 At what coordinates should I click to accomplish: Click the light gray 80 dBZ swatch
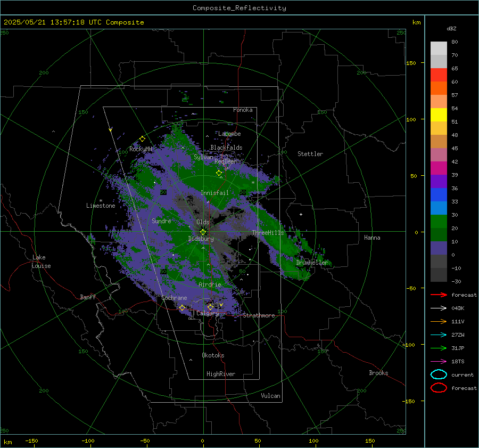[x=439, y=48]
